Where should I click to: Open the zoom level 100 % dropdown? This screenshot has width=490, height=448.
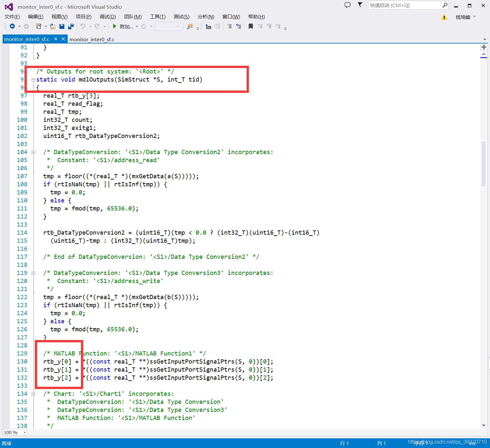tap(24, 433)
